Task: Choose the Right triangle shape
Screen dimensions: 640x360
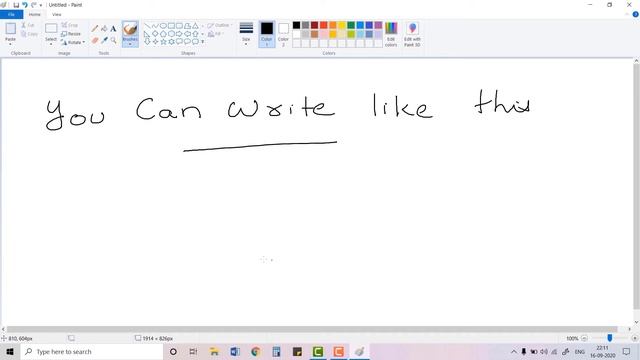Action: click(x=147, y=34)
